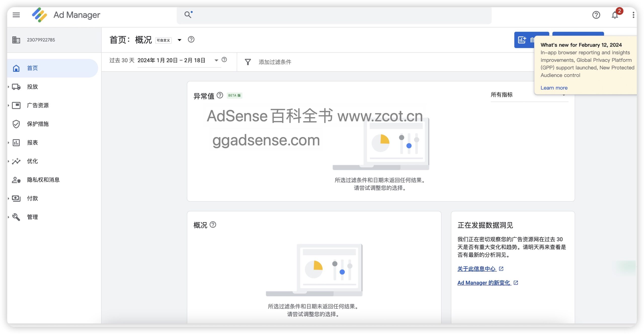
Task: Select network code 23079922785
Action: 41,40
